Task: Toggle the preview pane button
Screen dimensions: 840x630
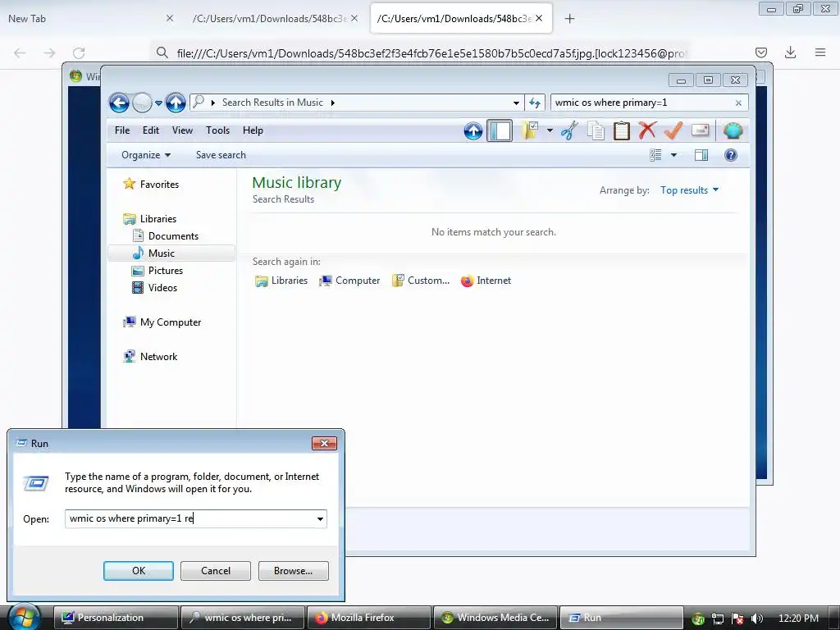Action: tap(701, 155)
